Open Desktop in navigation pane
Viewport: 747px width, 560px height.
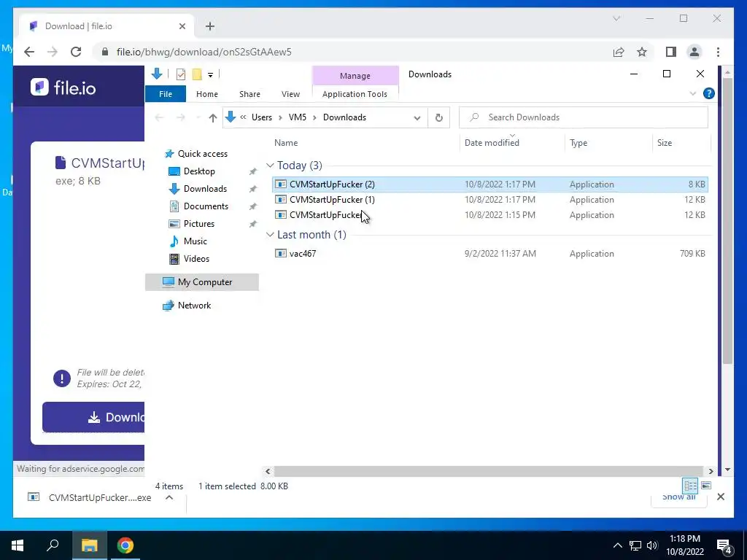point(199,171)
